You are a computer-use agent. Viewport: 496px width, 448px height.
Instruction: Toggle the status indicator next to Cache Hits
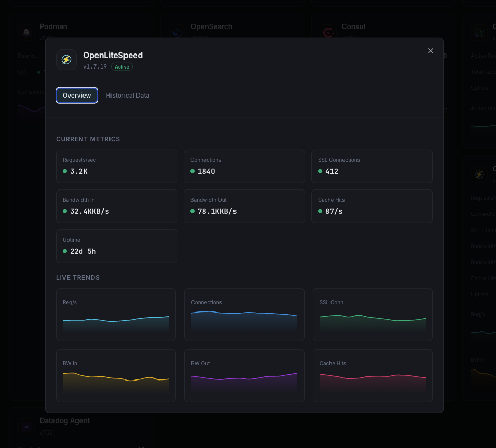tap(320, 211)
